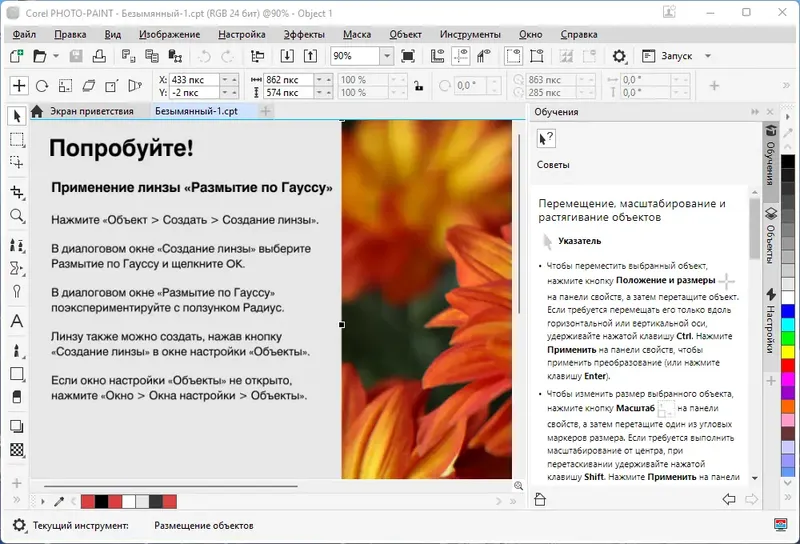Screen dimensions: 800x544
Task: Click the Print icon in the toolbar
Action: pos(98,57)
